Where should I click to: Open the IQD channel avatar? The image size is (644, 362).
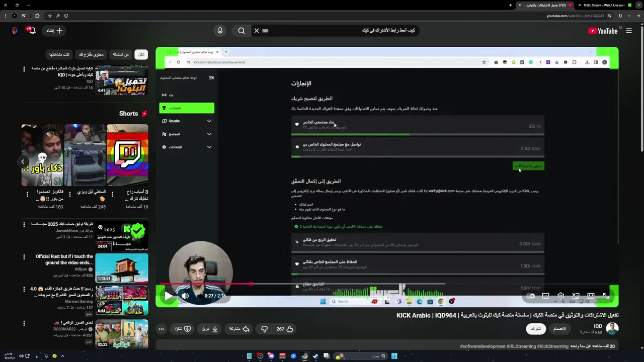(x=612, y=329)
